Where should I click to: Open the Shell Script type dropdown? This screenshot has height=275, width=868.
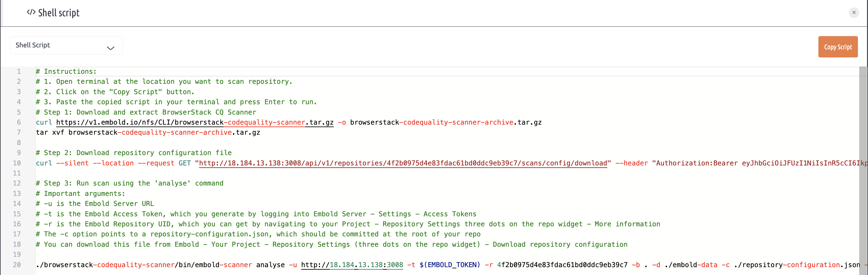pyautogui.click(x=66, y=45)
